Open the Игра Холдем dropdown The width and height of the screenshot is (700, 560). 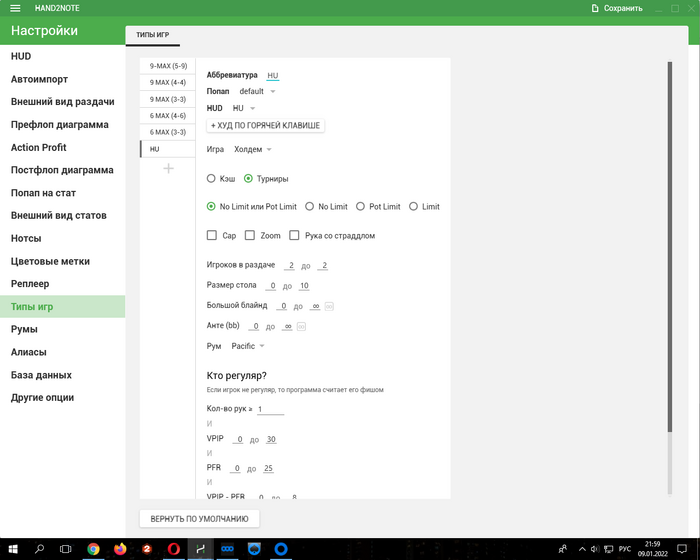[253, 150]
